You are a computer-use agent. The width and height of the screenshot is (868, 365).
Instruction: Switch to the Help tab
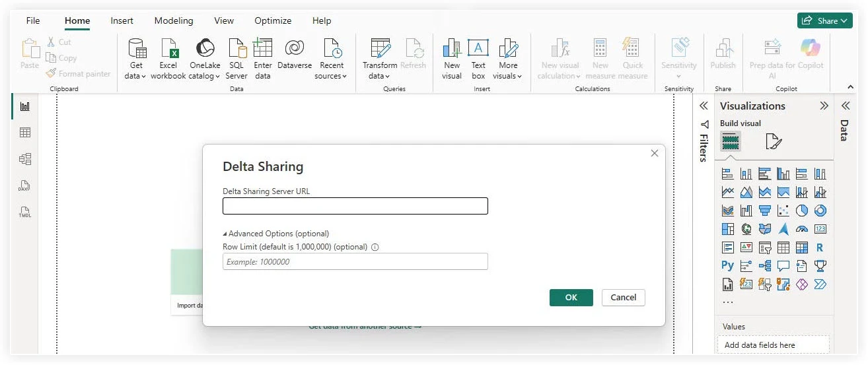click(x=322, y=20)
